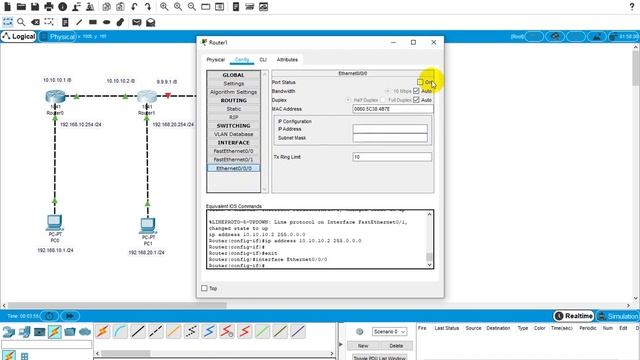
Task: Select FastEthernet0/1 interface
Action: coord(233,160)
